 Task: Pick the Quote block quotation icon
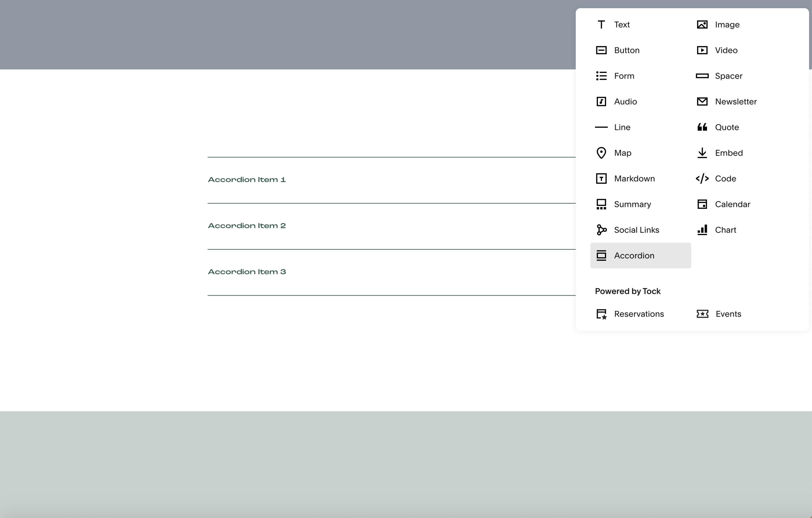(702, 127)
